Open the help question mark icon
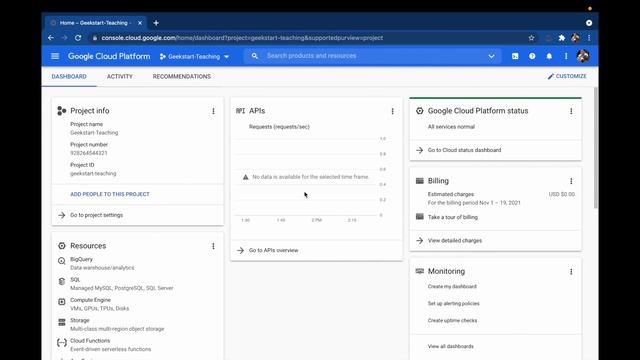 532,56
